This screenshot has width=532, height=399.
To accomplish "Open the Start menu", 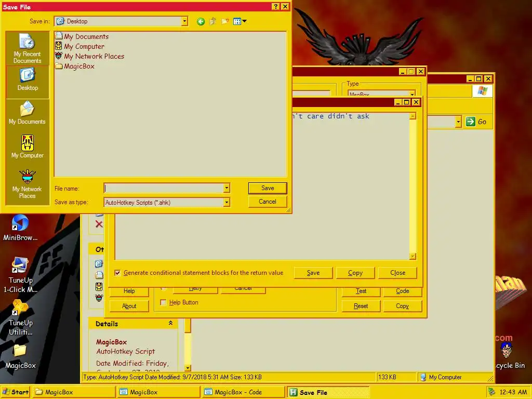I will click(x=16, y=392).
